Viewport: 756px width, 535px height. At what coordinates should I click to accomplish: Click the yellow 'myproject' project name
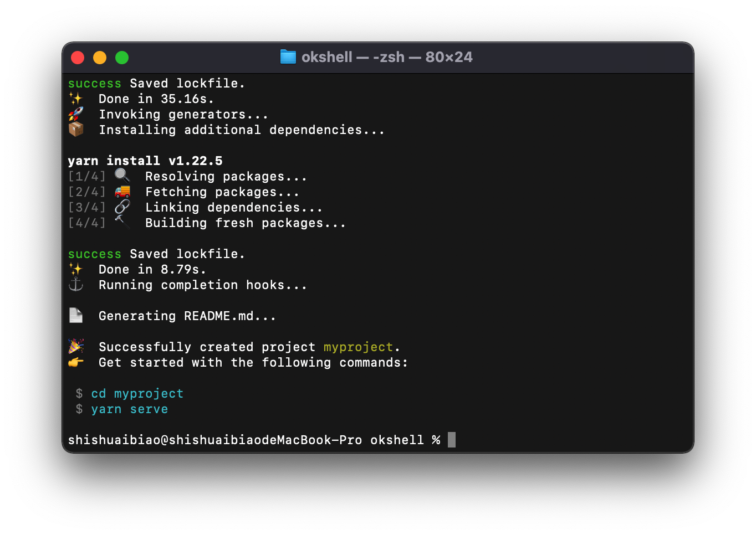click(359, 347)
